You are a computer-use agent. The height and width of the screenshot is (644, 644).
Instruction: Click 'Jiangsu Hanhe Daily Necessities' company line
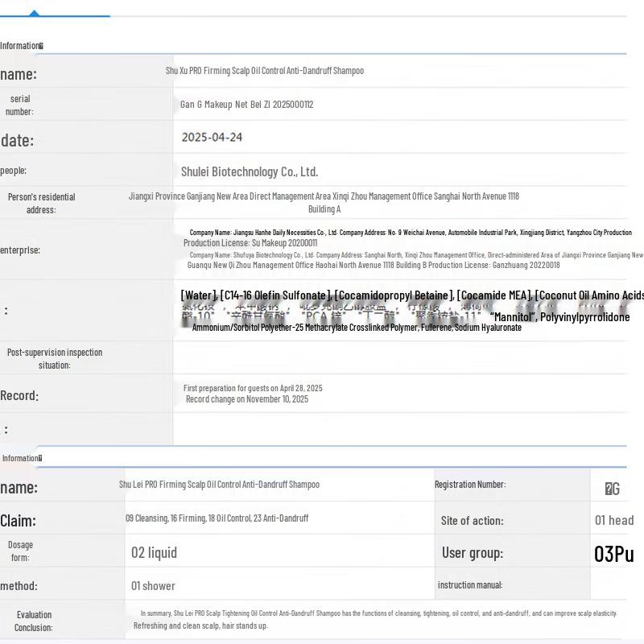coord(411,233)
